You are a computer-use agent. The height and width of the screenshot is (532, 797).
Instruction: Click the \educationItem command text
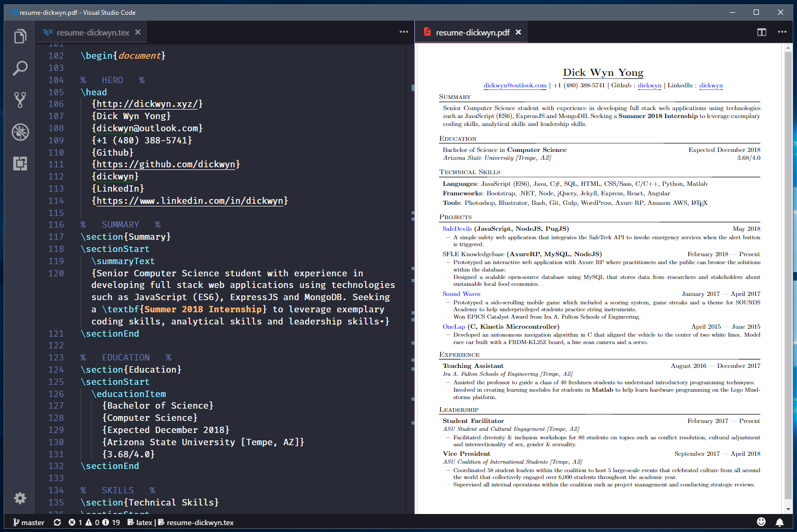tap(129, 394)
